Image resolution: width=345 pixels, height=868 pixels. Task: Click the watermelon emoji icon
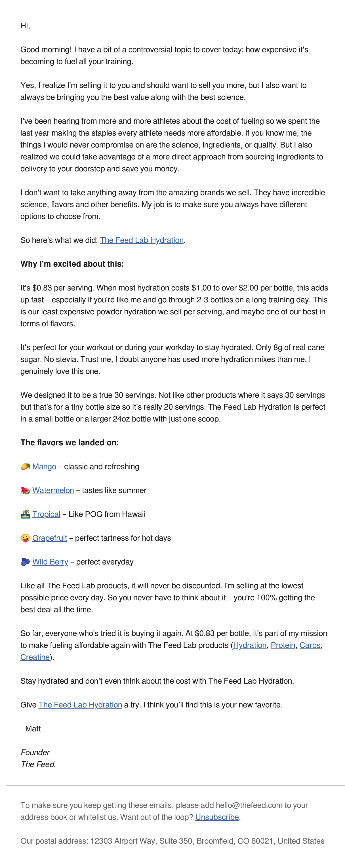point(25,490)
